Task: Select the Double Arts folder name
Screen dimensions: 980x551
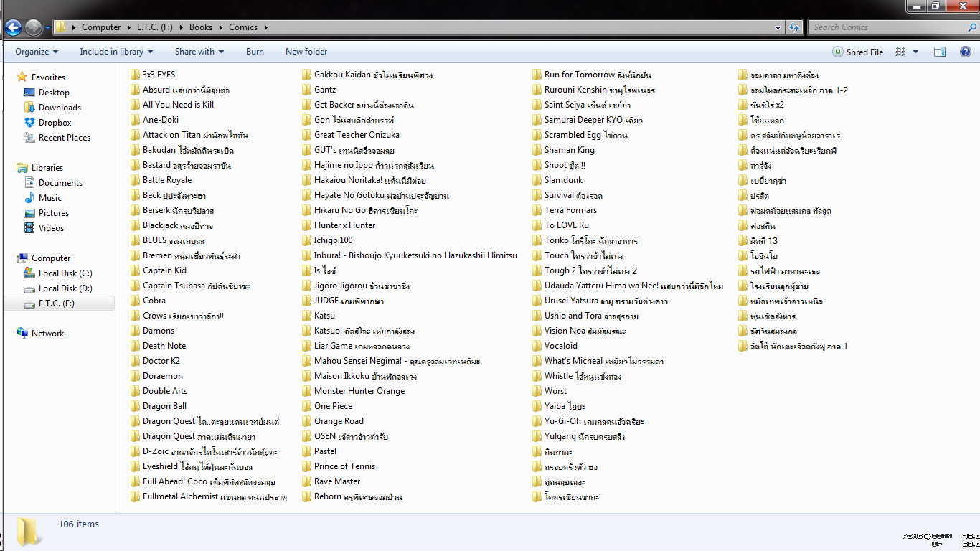Action: point(165,391)
